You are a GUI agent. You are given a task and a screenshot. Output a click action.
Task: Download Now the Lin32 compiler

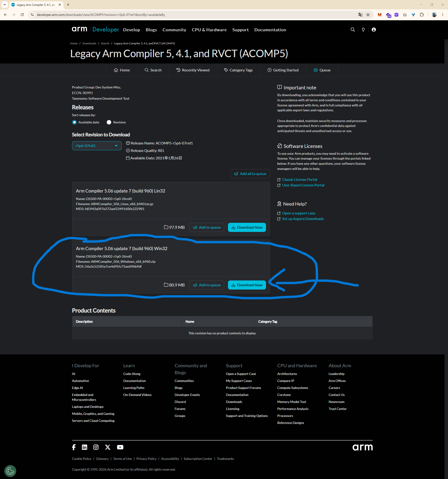coord(247,227)
